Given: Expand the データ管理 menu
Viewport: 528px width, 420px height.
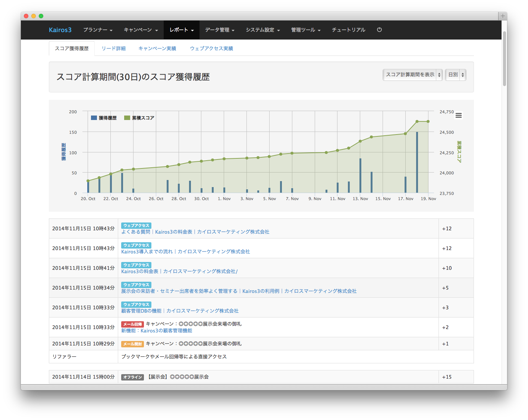Looking at the screenshot, I should 220,30.
